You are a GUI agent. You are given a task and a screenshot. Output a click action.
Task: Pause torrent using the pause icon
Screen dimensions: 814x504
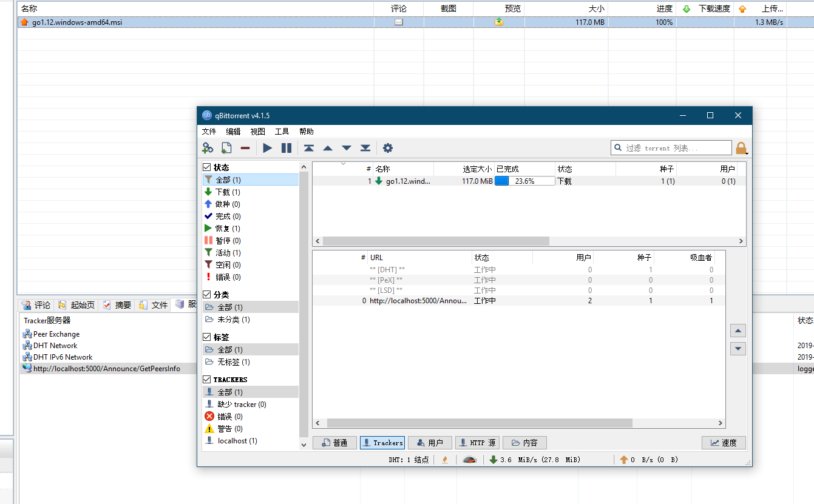(x=287, y=148)
